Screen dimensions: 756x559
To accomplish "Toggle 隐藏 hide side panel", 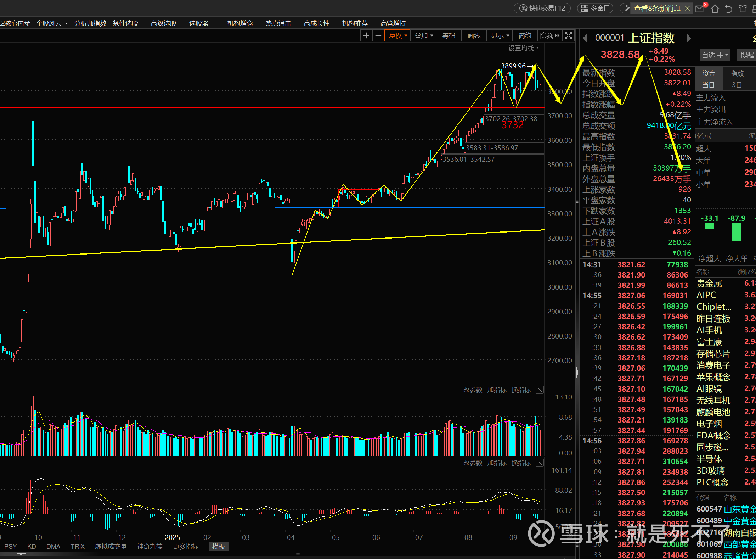I will 549,35.
